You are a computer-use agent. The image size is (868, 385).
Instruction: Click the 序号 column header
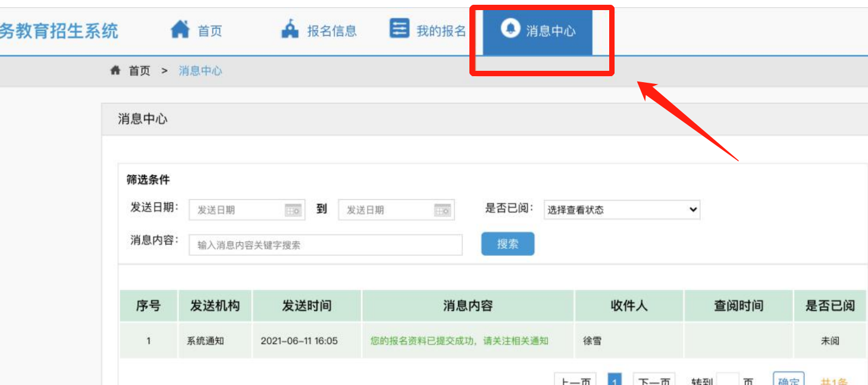(x=148, y=306)
